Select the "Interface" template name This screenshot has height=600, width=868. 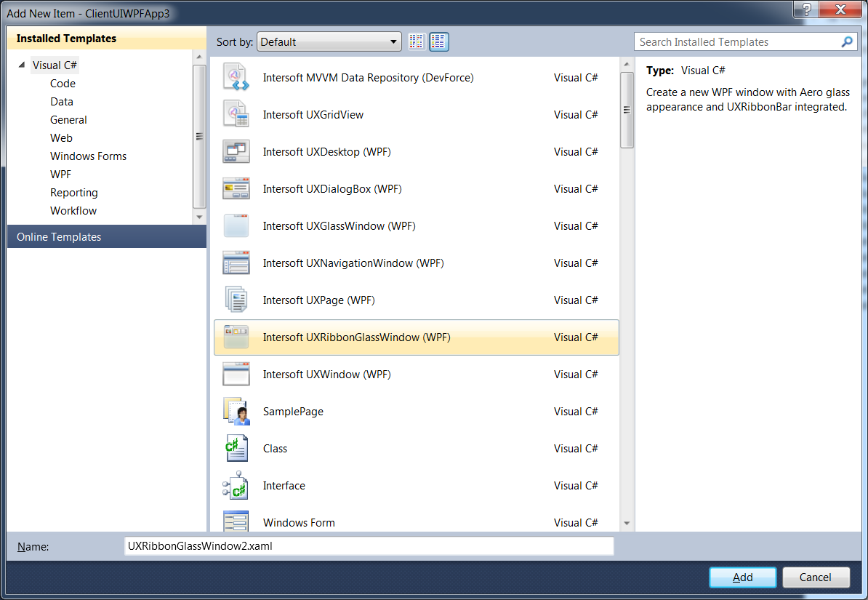click(284, 486)
